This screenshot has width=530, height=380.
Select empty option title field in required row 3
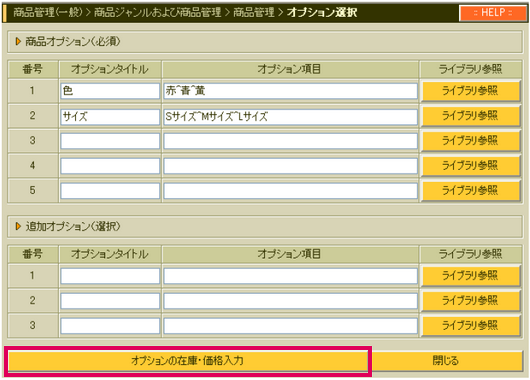point(110,141)
